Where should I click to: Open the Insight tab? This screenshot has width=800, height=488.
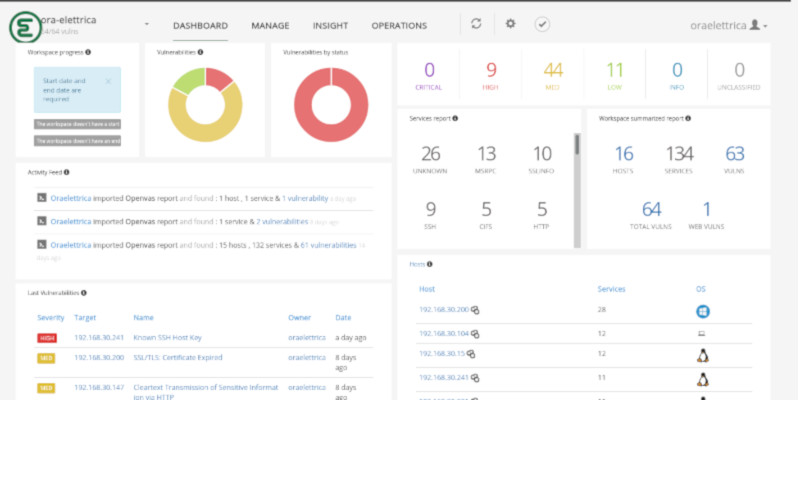[330, 26]
